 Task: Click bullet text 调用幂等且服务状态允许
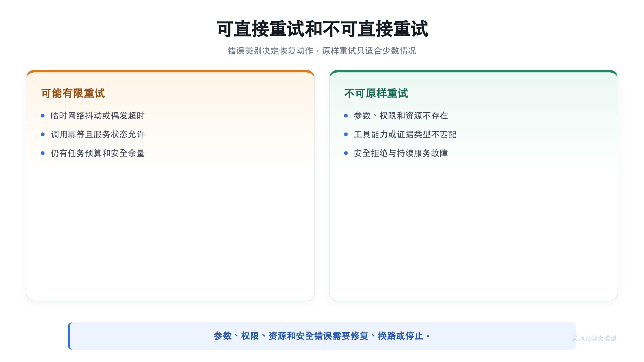pyautogui.click(x=98, y=134)
